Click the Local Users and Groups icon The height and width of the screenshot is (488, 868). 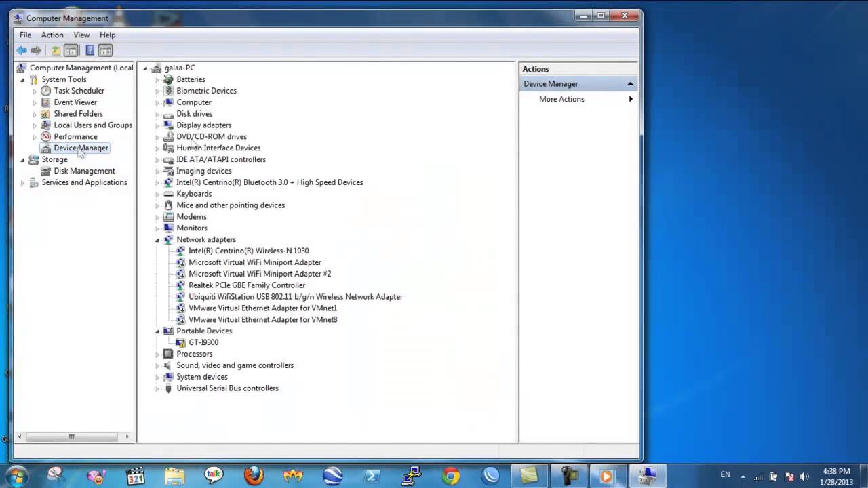click(x=45, y=125)
